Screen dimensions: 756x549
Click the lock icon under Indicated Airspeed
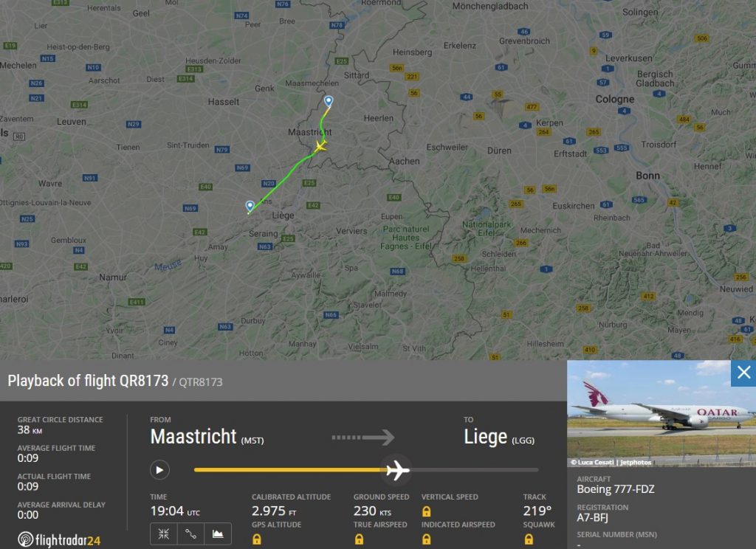tap(426, 539)
